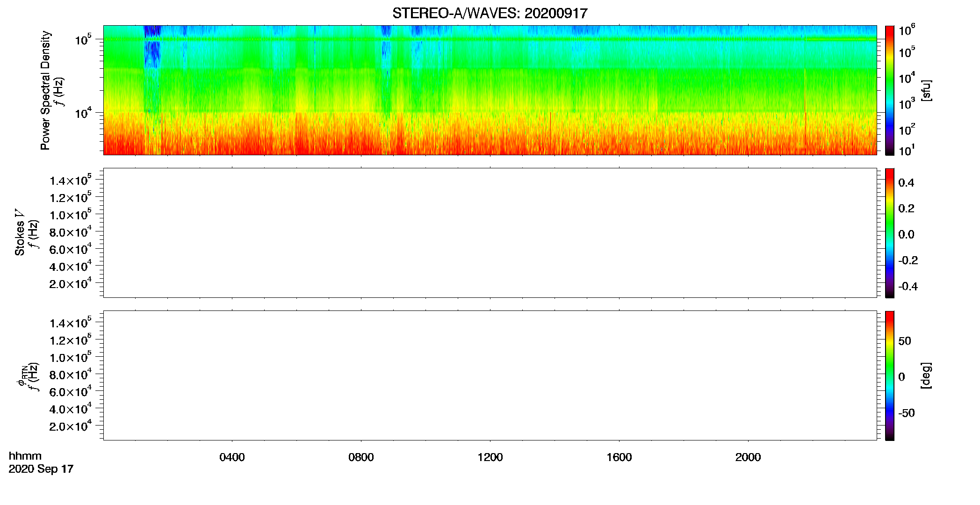Click the 2020 Sep 17 date label
This screenshot has width=980, height=505.
pos(41,469)
